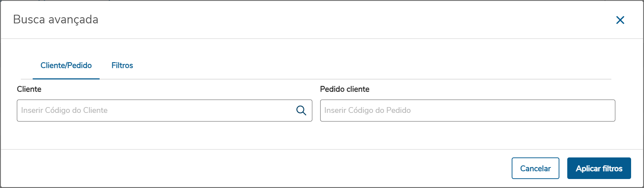
Task: Dismiss the dialog with the X icon
Action: (620, 20)
